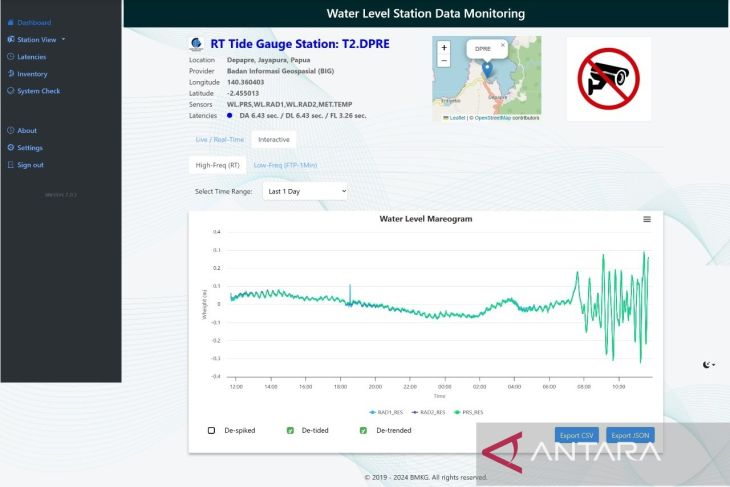Toggle RAD2_RES series in chart legend
The height and width of the screenshot is (487, 730).
pos(428,413)
